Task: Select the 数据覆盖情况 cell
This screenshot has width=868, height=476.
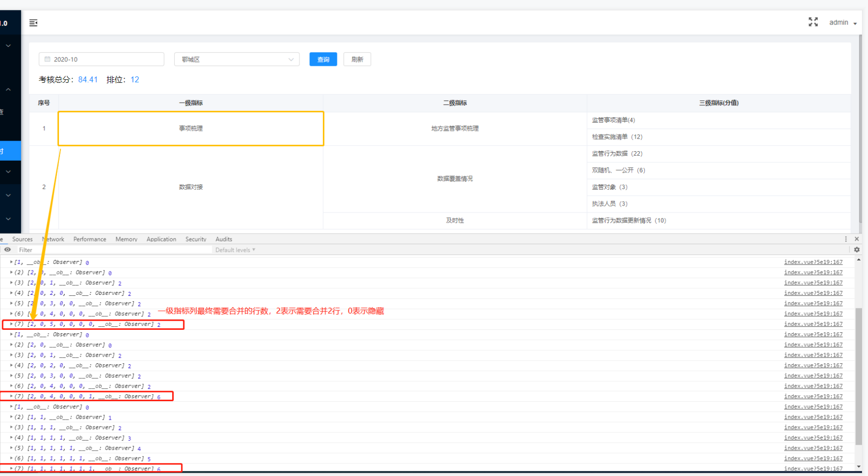Action: 455,179
